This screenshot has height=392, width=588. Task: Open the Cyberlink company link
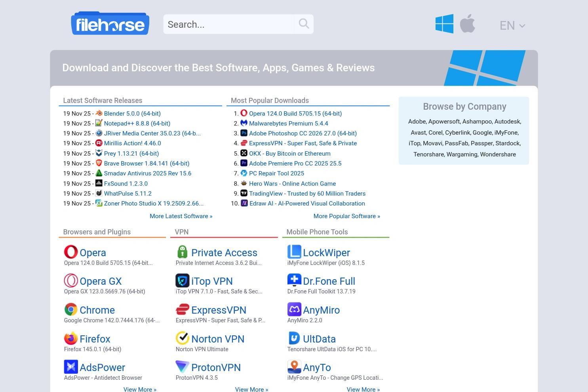(457, 133)
